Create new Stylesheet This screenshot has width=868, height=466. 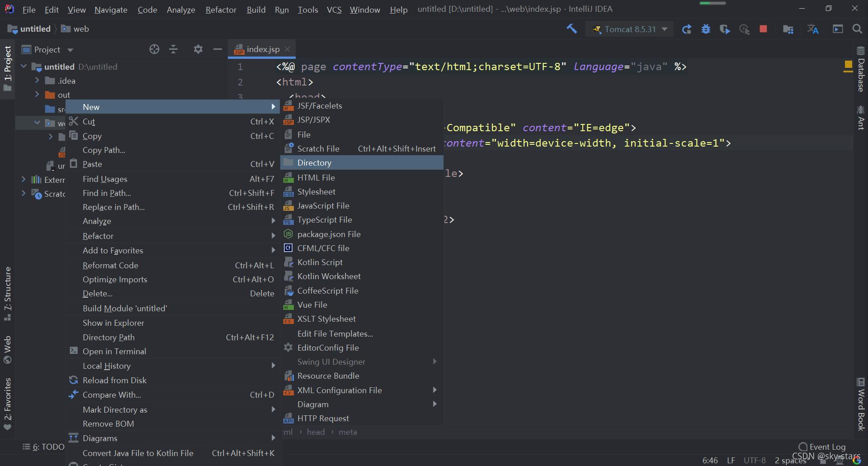point(362,191)
